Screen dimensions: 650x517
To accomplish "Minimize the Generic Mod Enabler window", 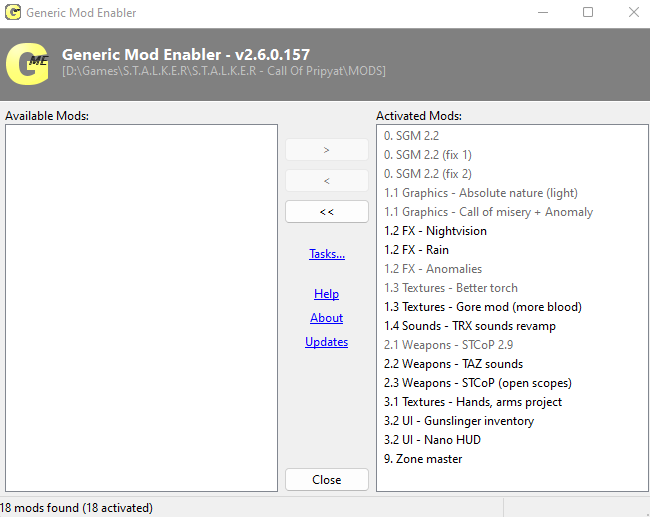I will pyautogui.click(x=543, y=12).
